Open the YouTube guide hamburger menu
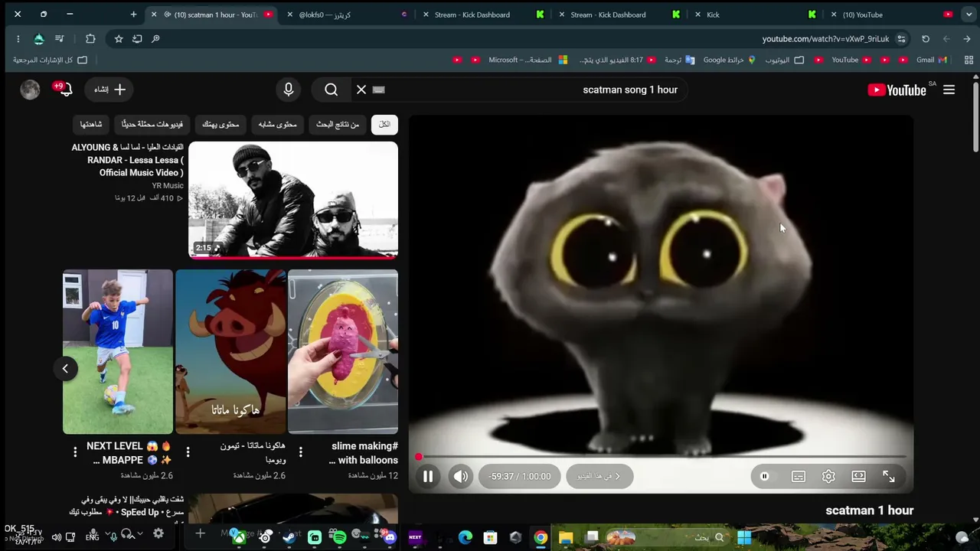 [x=949, y=90]
